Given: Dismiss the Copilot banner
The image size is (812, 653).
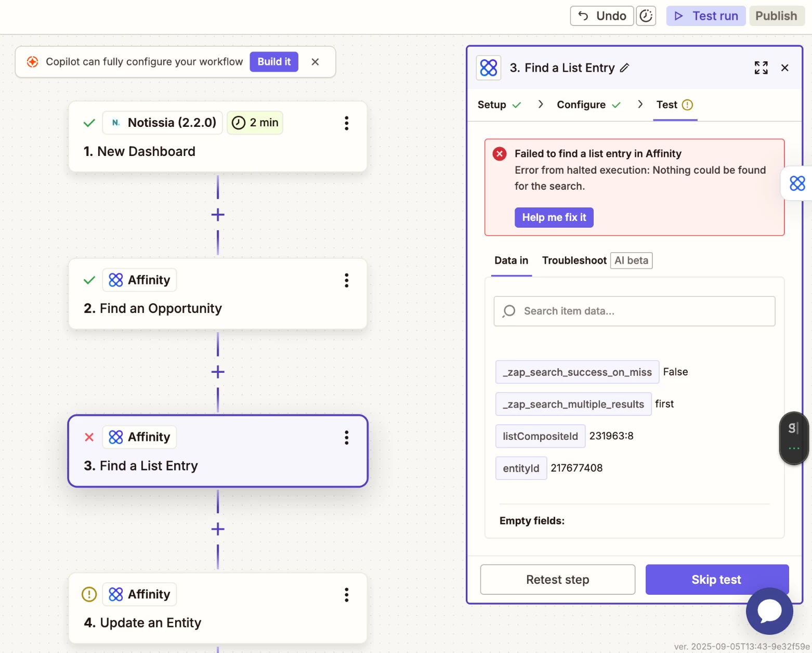Looking at the screenshot, I should pyautogui.click(x=315, y=62).
